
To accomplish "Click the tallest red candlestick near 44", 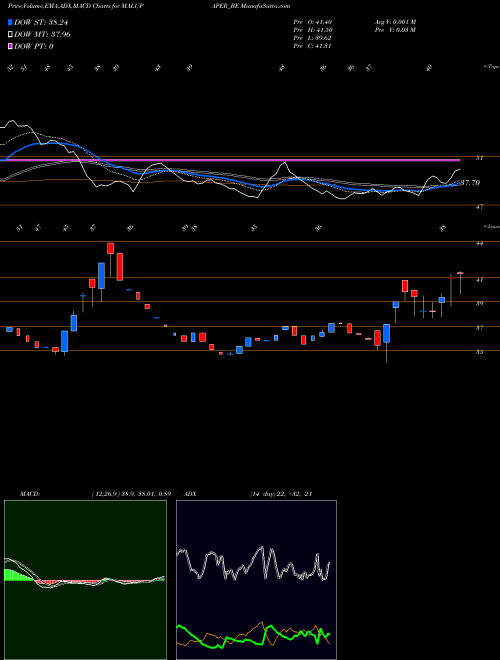I will tap(120, 266).
